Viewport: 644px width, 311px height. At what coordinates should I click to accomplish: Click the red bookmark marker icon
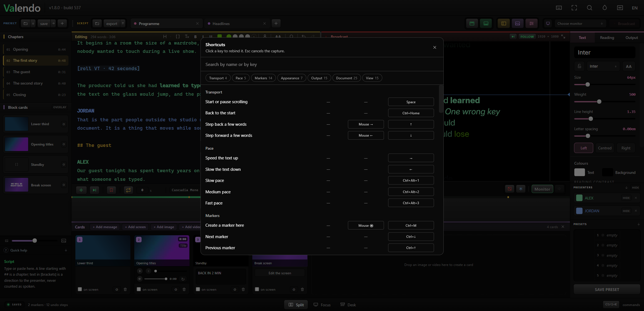tap(111, 190)
